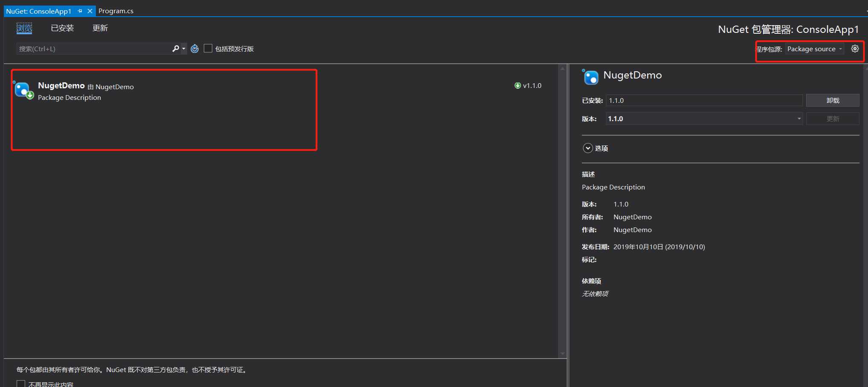Click the NugetDemo list item icon
Image resolution: width=868 pixels, height=387 pixels.
click(23, 90)
